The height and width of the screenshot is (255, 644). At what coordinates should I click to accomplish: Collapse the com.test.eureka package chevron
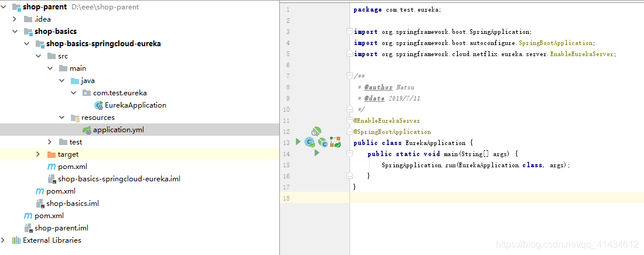pyautogui.click(x=73, y=93)
